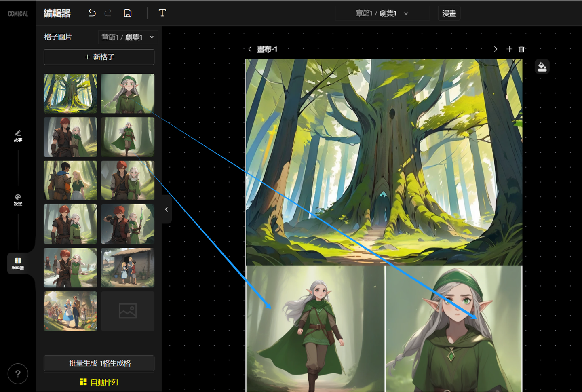Click the save icon in toolbar

click(x=128, y=13)
